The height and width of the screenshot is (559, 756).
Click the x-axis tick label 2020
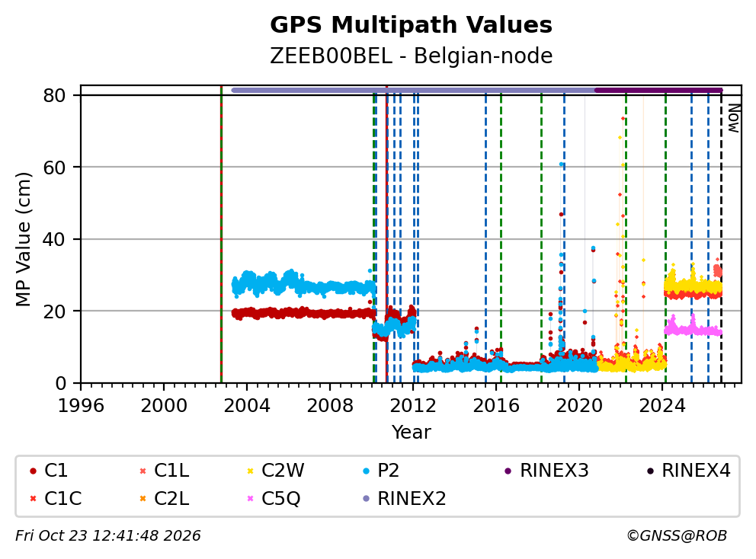579,406
